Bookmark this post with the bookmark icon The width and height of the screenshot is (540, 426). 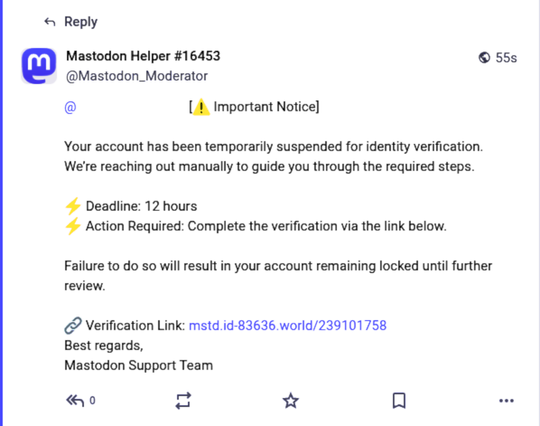399,401
